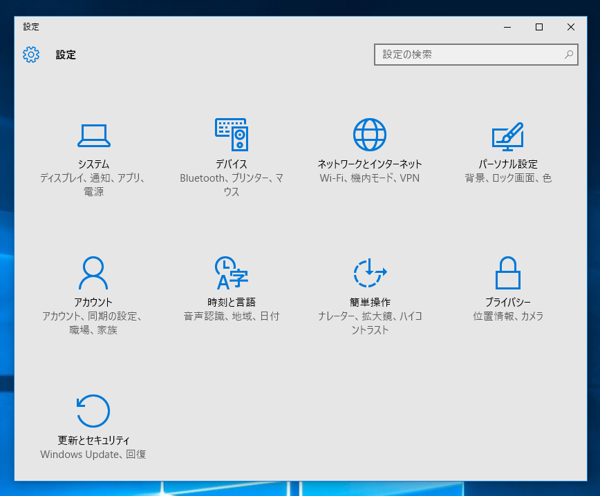Open the 簡単操作 dashed clock arrow icon
Viewport: 600px width, 496px height.
click(370, 272)
